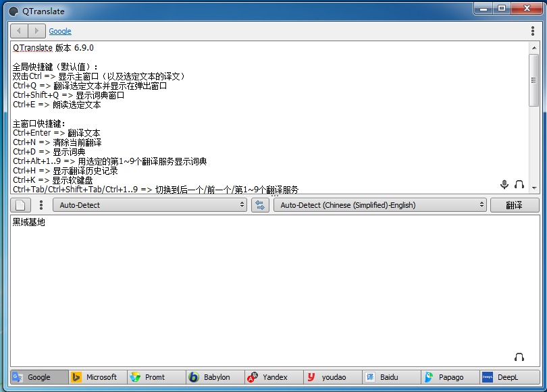Select the DeepL translation service tab
This screenshot has width=547, height=392.
pos(509,377)
